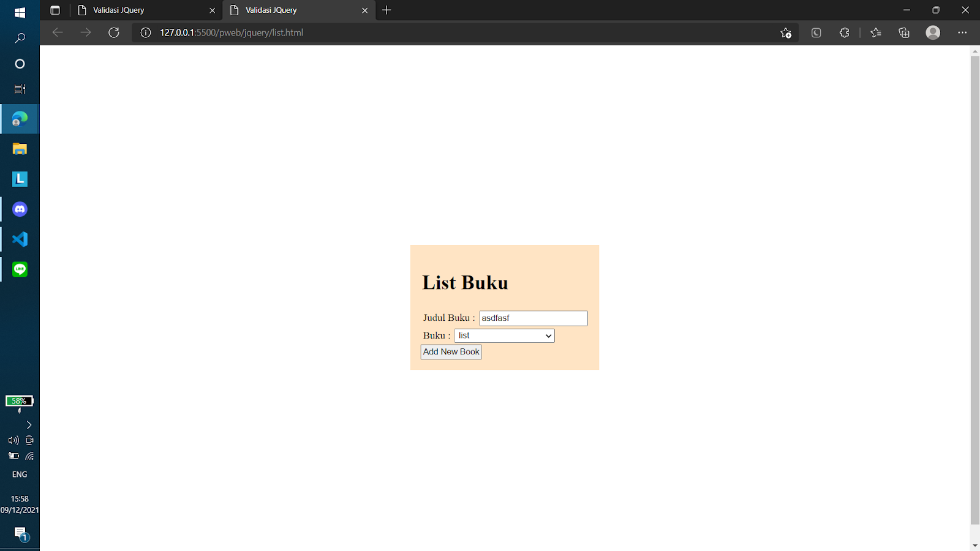Open the Extensions menu
The image size is (980, 551).
tap(844, 33)
